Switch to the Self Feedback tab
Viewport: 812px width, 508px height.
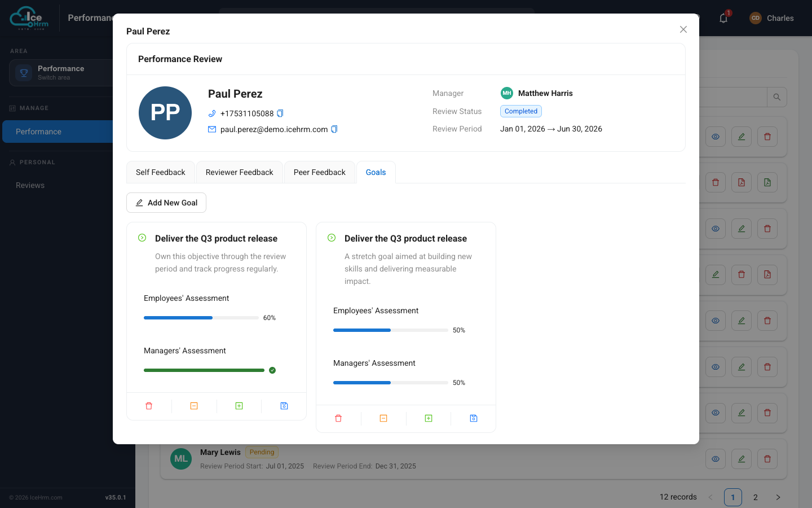(161, 172)
